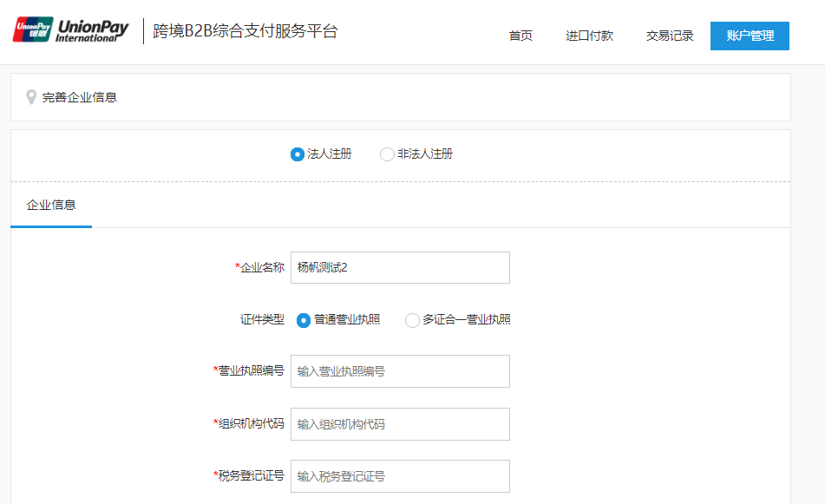Click the 证件类型 field label

click(x=262, y=319)
